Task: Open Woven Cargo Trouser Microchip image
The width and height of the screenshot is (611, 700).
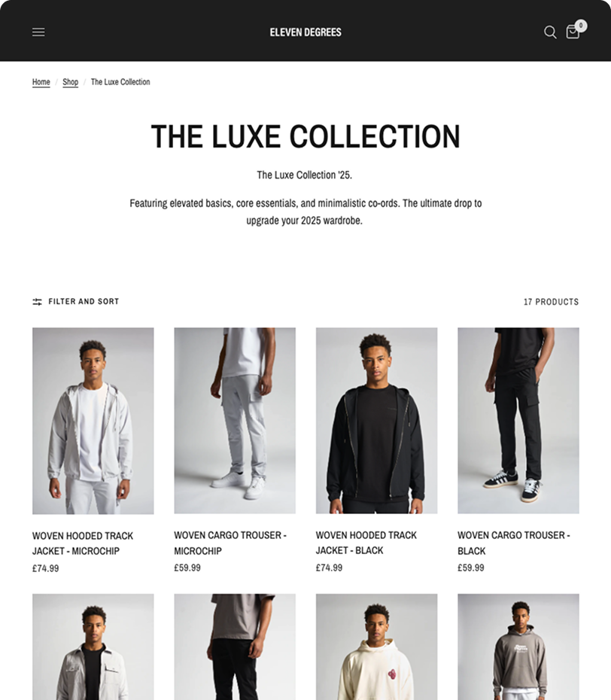Action: pos(235,421)
